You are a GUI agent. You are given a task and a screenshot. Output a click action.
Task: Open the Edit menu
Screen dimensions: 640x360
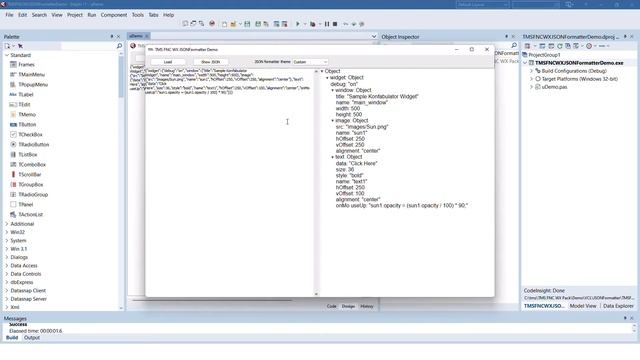[x=22, y=15]
